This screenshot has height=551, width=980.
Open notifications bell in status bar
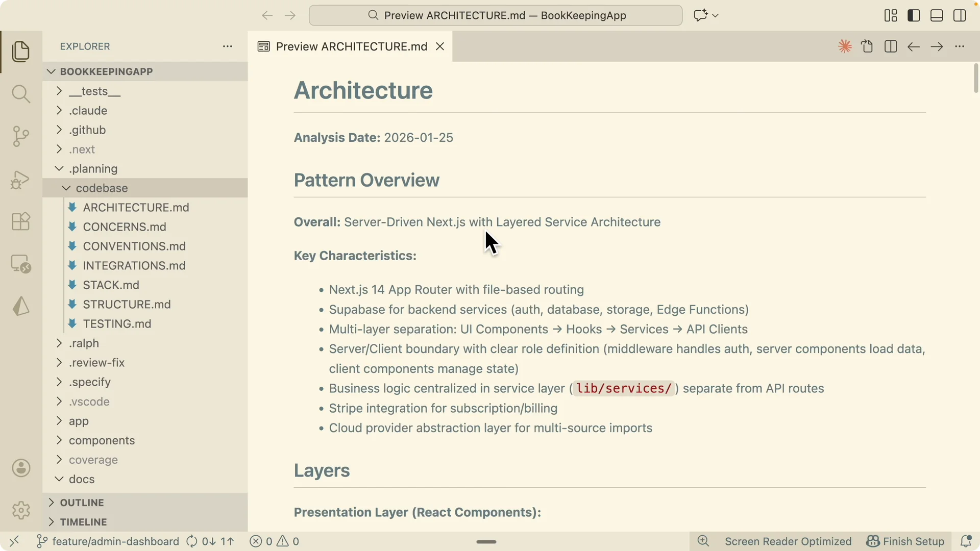(966, 541)
